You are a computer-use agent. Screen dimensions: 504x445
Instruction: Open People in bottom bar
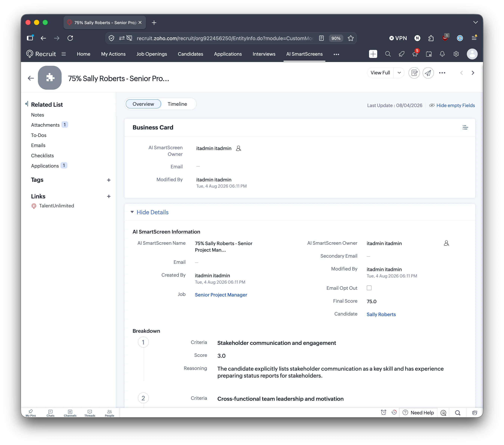(109, 413)
